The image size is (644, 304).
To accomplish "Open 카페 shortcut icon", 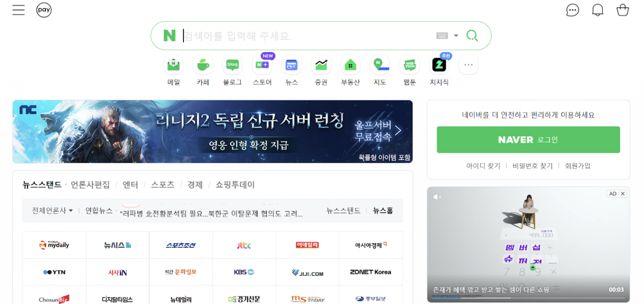I will [x=203, y=65].
